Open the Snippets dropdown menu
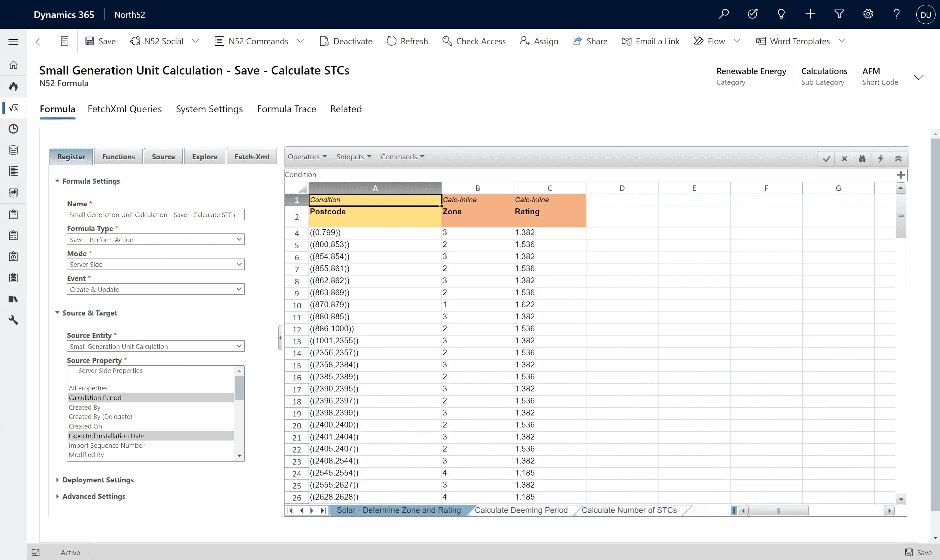The image size is (940, 560). (x=354, y=157)
